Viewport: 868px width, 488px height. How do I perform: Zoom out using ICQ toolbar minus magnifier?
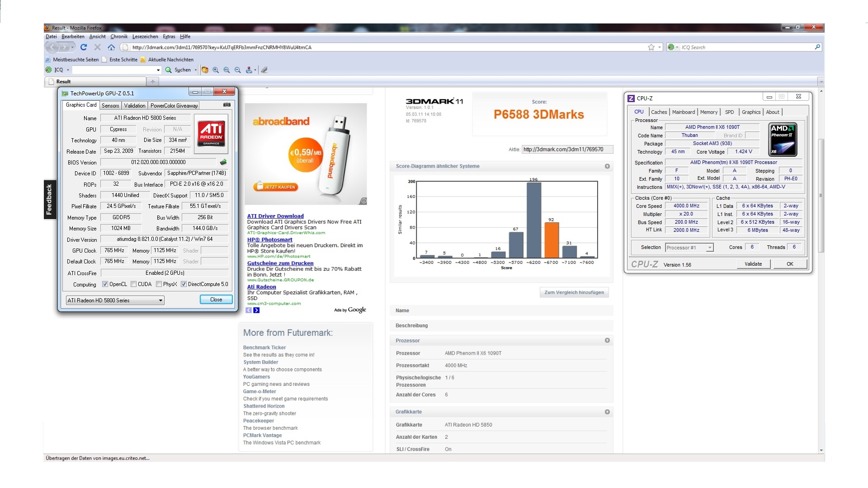pyautogui.click(x=237, y=70)
